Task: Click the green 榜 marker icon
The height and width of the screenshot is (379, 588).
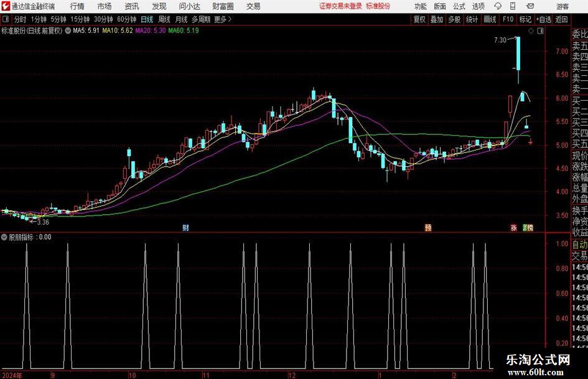Action: click(x=528, y=228)
